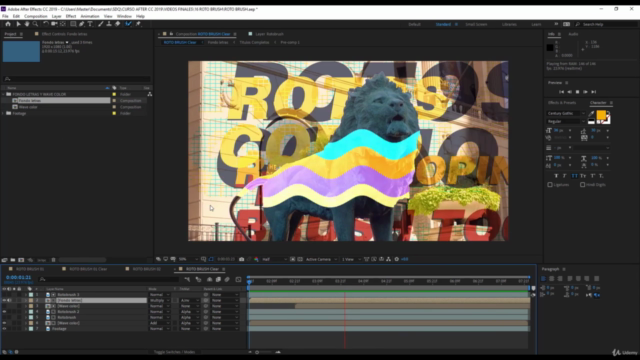Open the Effect menu
Image resolution: width=640 pixels, height=360 pixels.
[x=71, y=16]
